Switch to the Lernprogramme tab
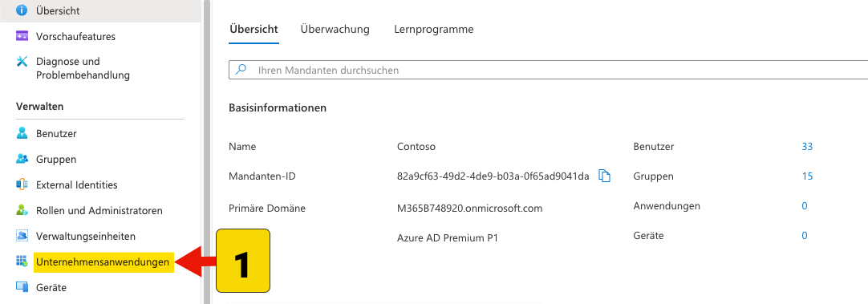Image resolution: width=868 pixels, height=304 pixels. pos(434,30)
